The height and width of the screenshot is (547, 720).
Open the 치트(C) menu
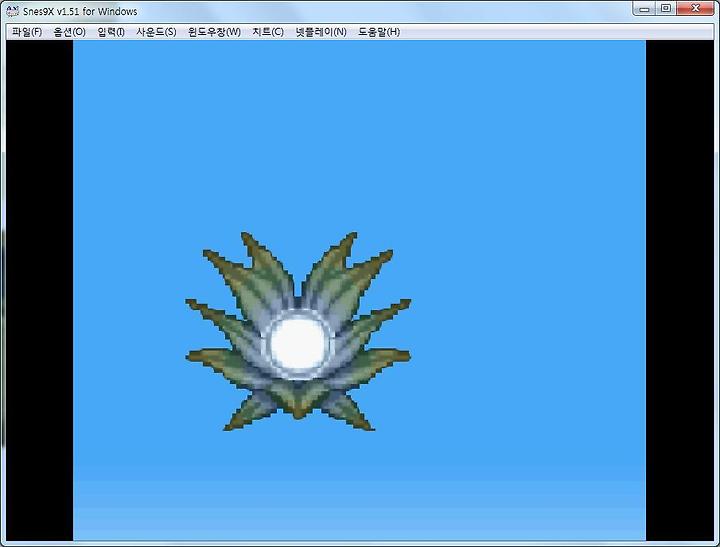268,32
